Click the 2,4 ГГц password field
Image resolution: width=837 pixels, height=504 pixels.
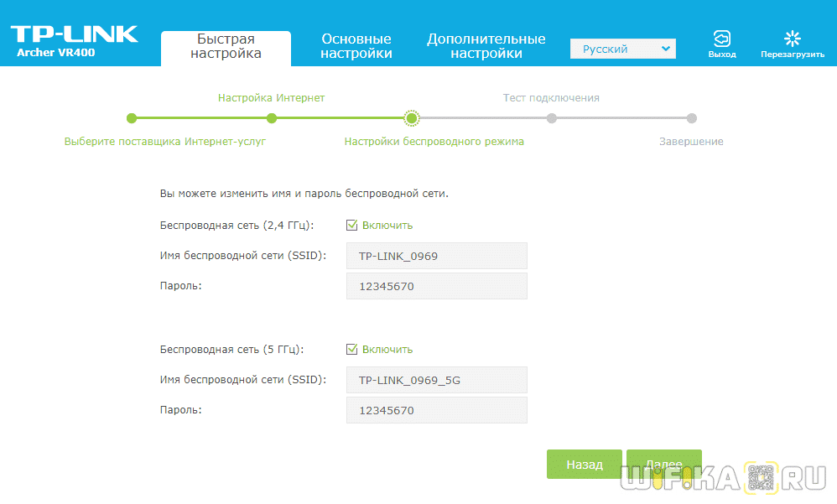point(436,286)
